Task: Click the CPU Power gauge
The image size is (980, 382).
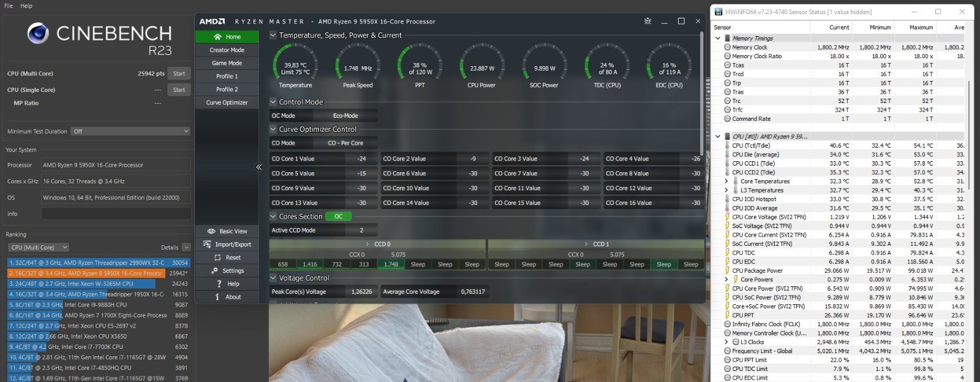Action: (x=482, y=64)
